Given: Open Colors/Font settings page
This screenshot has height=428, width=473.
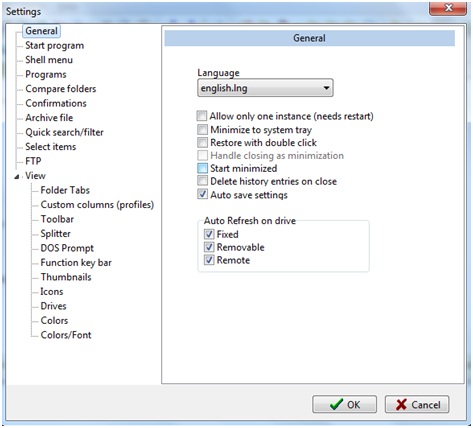Looking at the screenshot, I should 66,335.
